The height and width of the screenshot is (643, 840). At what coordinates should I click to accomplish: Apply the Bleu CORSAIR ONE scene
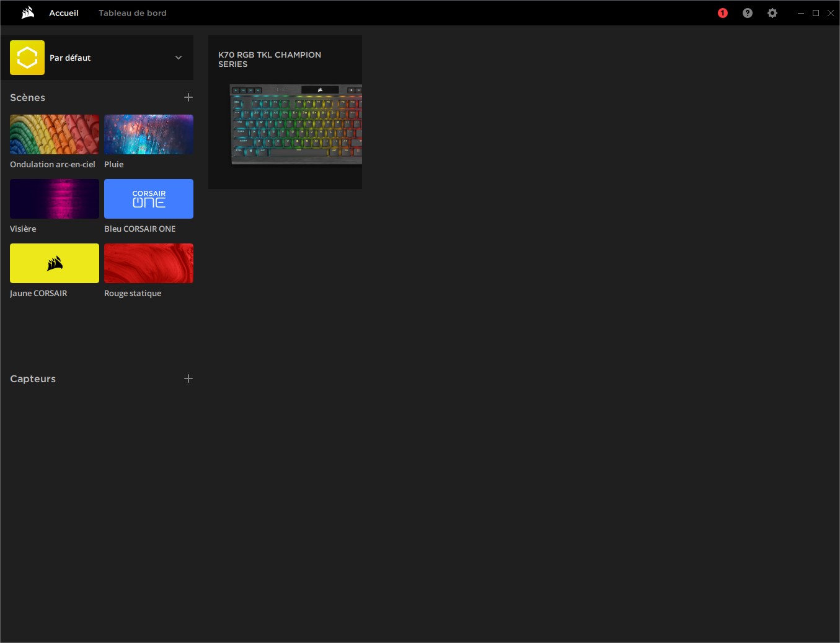click(x=149, y=199)
